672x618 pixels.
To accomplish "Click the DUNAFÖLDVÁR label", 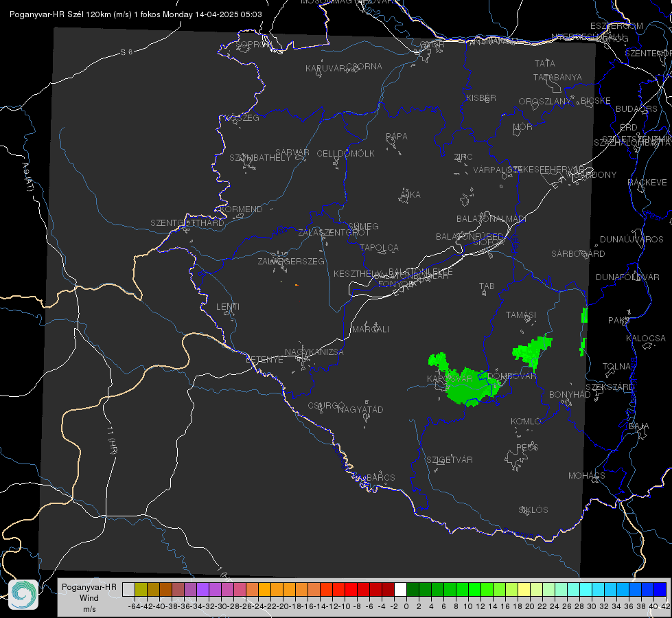I will pos(627,277).
